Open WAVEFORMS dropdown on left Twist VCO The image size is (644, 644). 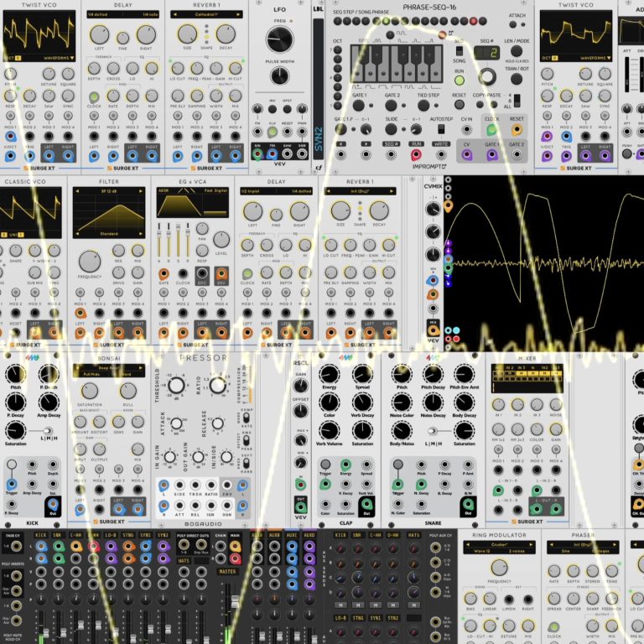tap(59, 58)
